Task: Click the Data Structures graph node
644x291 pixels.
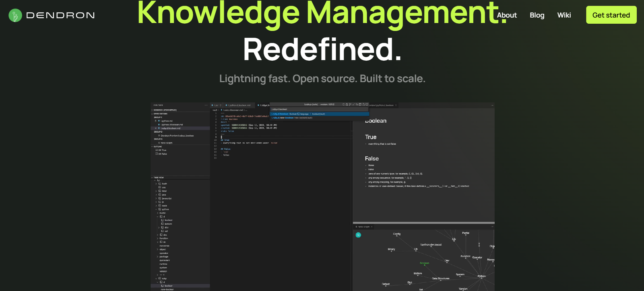Action: pos(440,279)
